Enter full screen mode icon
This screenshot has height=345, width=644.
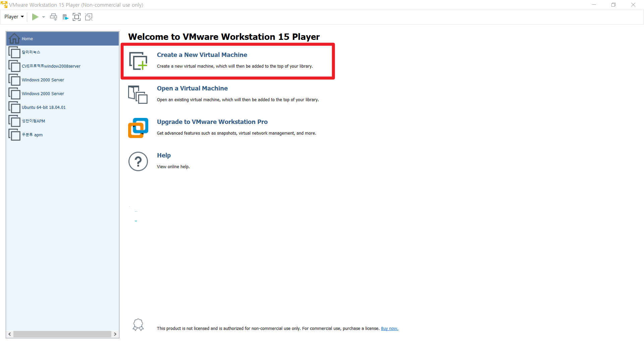77,17
